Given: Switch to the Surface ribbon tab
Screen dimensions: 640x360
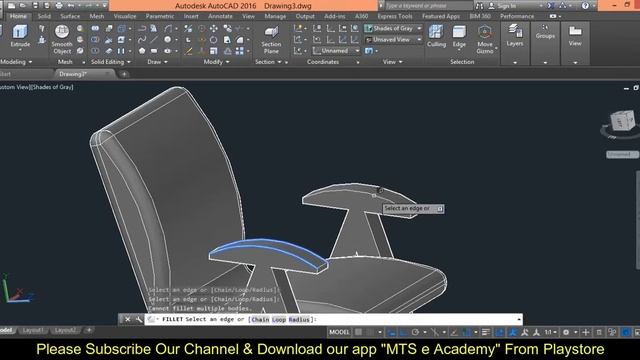Looking at the screenshot, I should [70, 16].
